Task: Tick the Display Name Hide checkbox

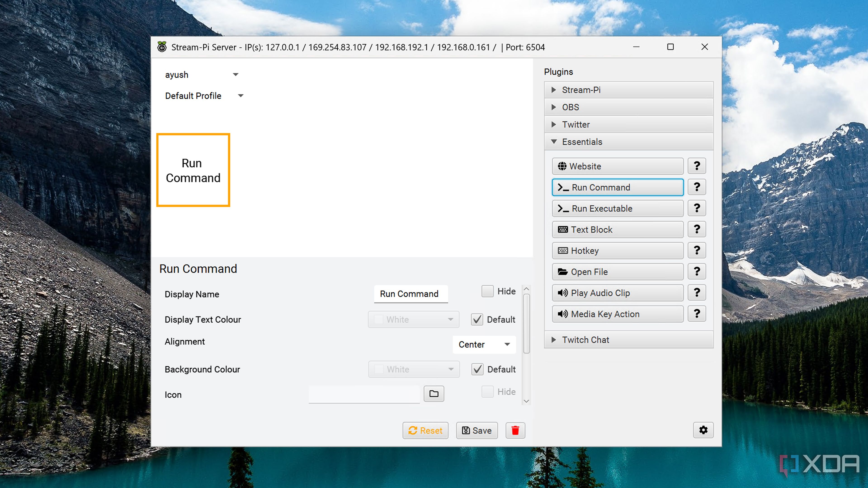Action: (487, 291)
